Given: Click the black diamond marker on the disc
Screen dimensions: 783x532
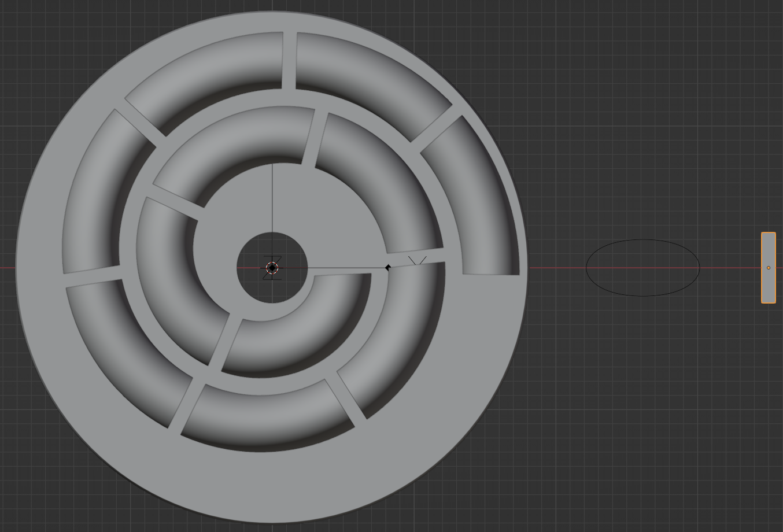Looking at the screenshot, I should (387, 267).
